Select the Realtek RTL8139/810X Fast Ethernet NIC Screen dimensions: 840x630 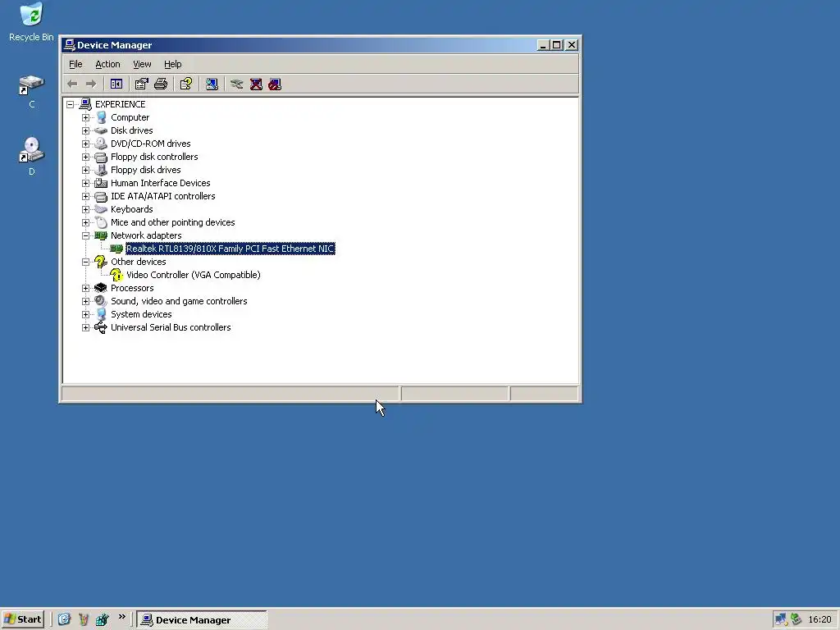coord(231,249)
